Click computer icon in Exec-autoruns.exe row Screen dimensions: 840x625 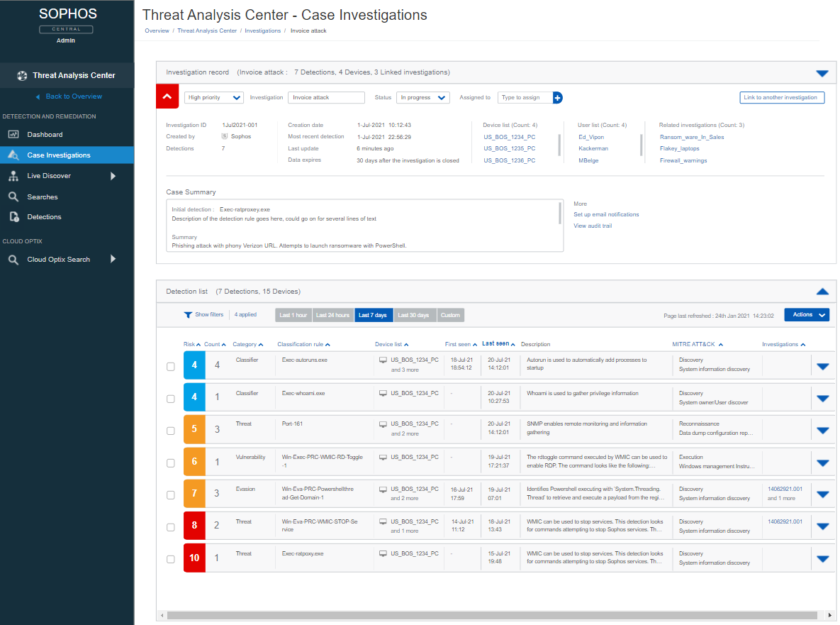(383, 360)
